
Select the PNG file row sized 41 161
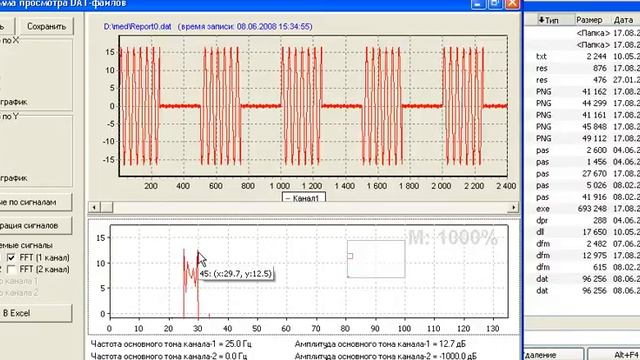[582, 115]
